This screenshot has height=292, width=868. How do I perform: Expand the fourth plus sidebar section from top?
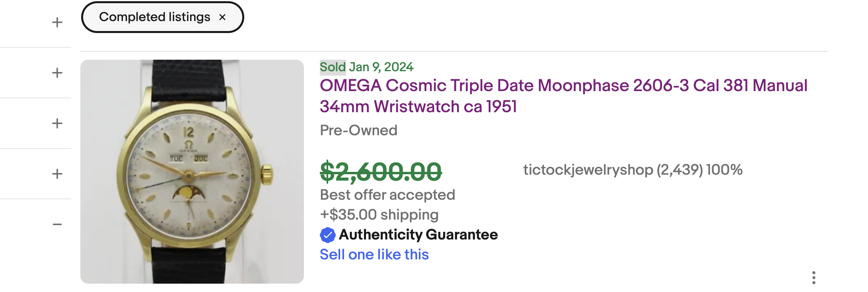57,174
